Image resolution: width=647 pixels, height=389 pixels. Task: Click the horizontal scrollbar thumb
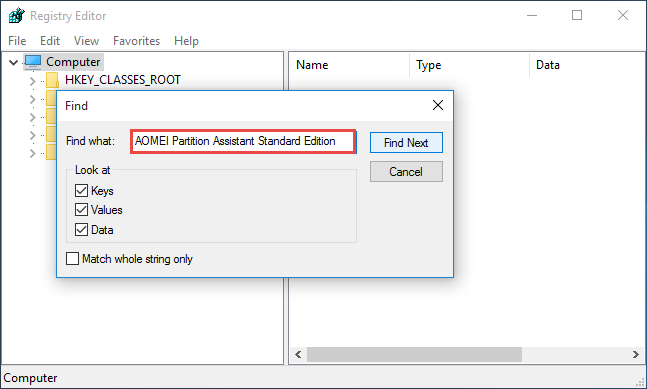[x=414, y=354]
